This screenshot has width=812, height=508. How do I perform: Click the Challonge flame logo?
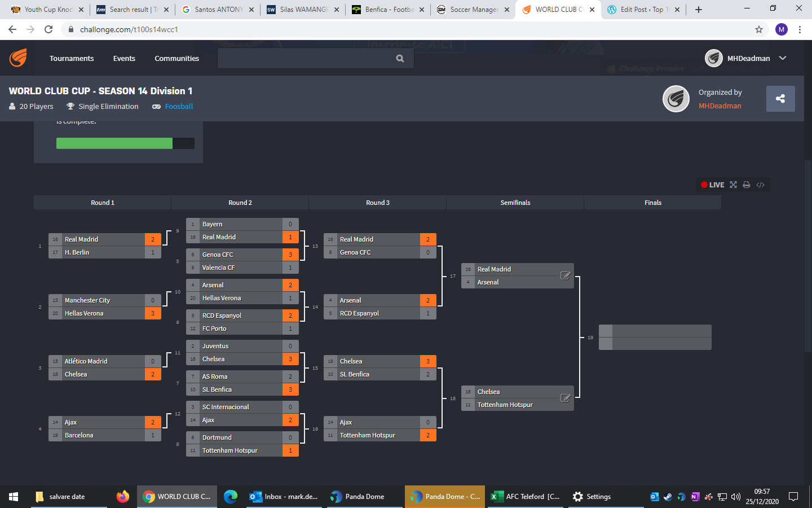click(18, 58)
